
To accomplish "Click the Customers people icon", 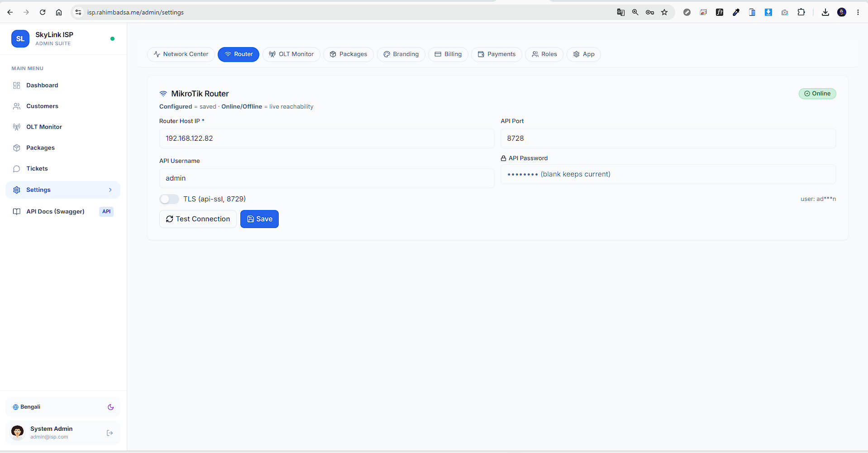I will (x=17, y=106).
